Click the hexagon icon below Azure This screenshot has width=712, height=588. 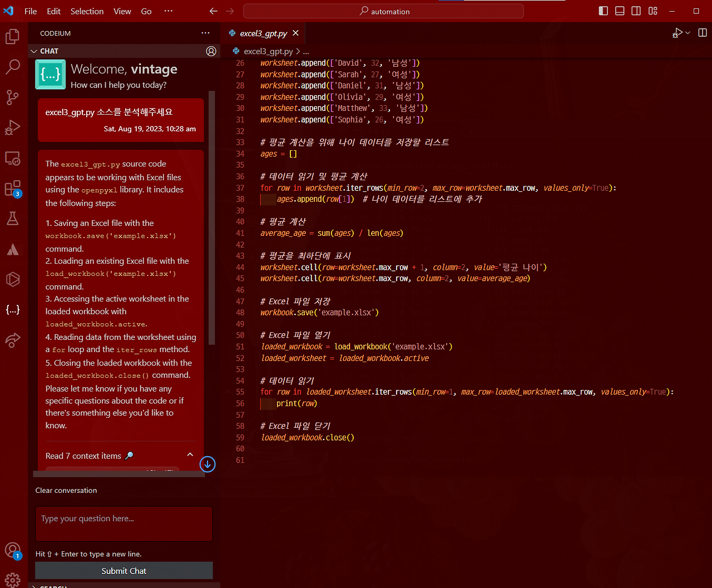[12, 279]
